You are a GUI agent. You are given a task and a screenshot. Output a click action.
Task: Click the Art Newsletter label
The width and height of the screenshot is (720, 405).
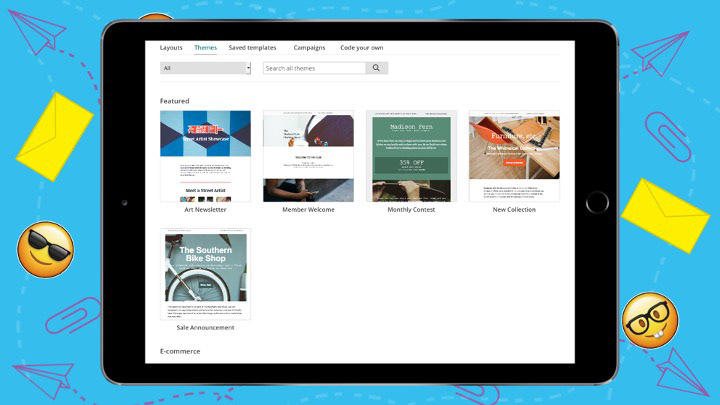tap(205, 209)
